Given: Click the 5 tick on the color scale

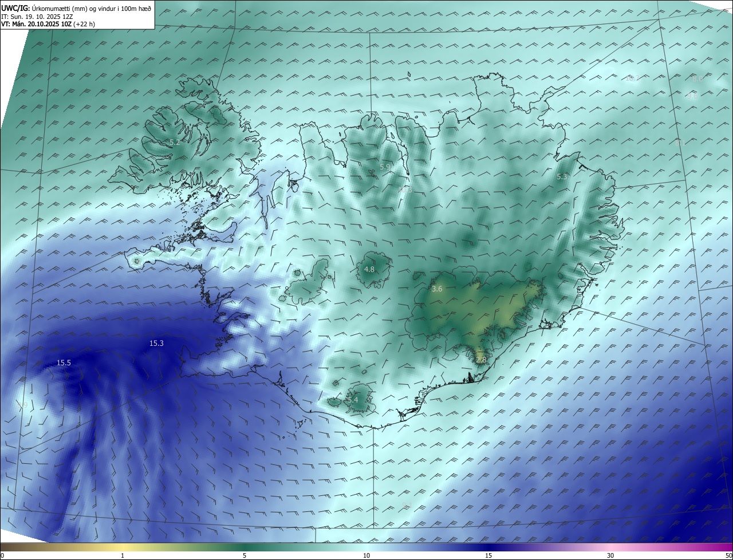Looking at the screenshot, I should 245,555.
